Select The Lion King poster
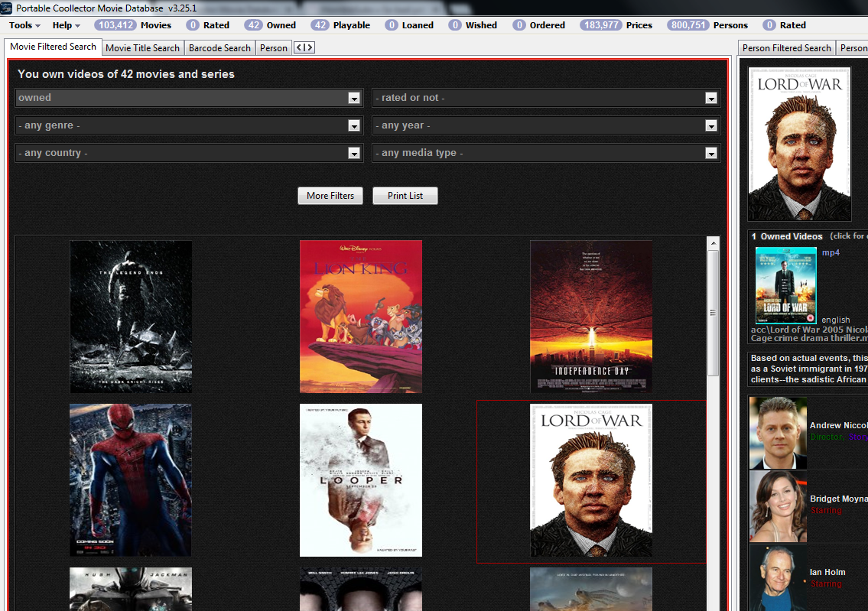Screen dimensions: 868x611 tap(361, 317)
